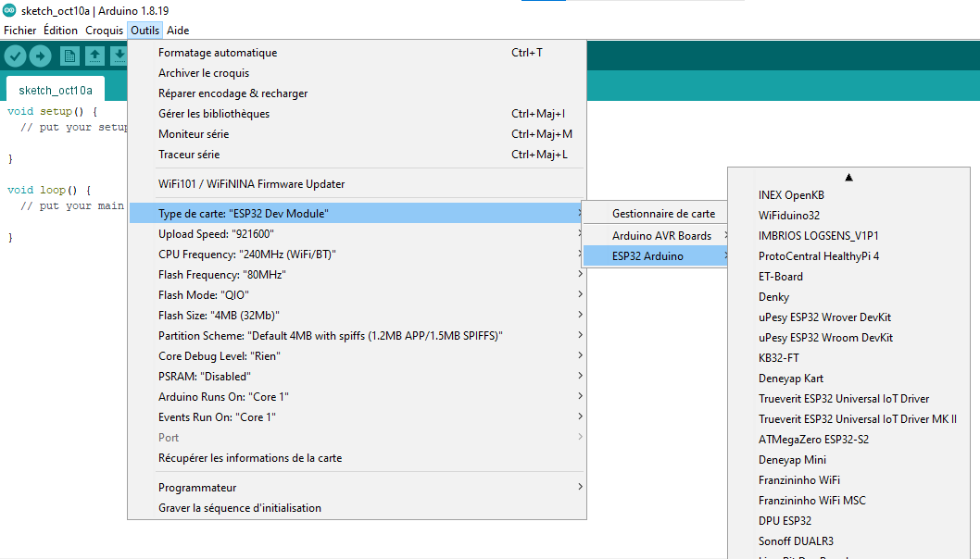Select the sketch_oct10a tab
Viewport: 980px width, 559px height.
point(56,90)
